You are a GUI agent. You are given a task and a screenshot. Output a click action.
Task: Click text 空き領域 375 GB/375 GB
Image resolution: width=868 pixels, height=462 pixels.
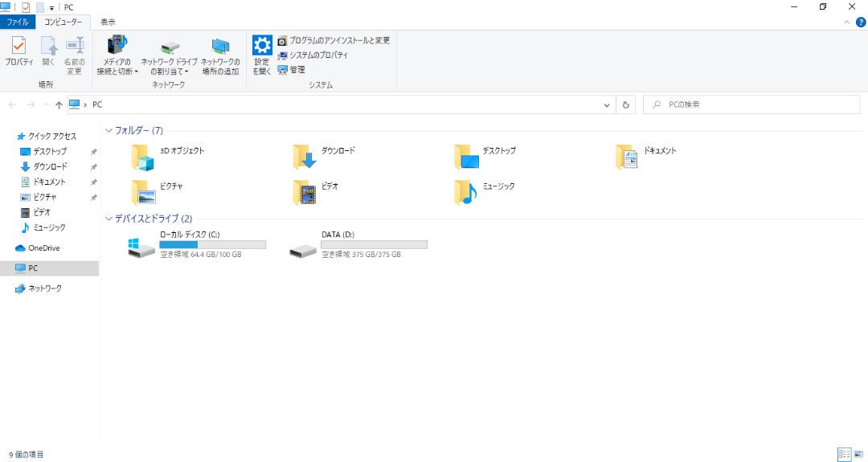click(x=361, y=255)
